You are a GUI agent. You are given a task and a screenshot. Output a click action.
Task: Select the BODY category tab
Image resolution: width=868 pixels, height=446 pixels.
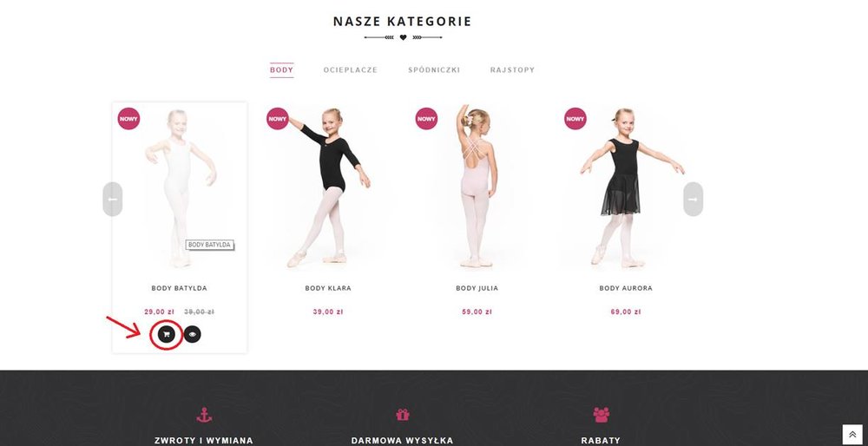click(282, 69)
